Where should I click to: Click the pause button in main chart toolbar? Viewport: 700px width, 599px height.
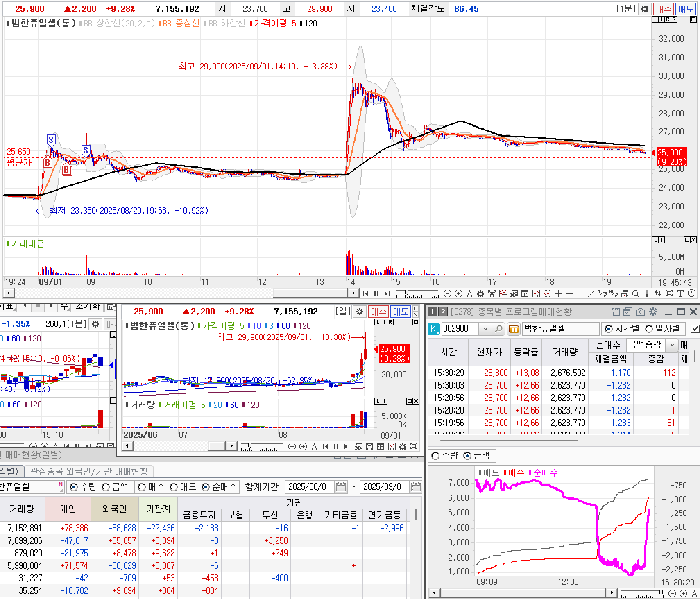coord(376,294)
